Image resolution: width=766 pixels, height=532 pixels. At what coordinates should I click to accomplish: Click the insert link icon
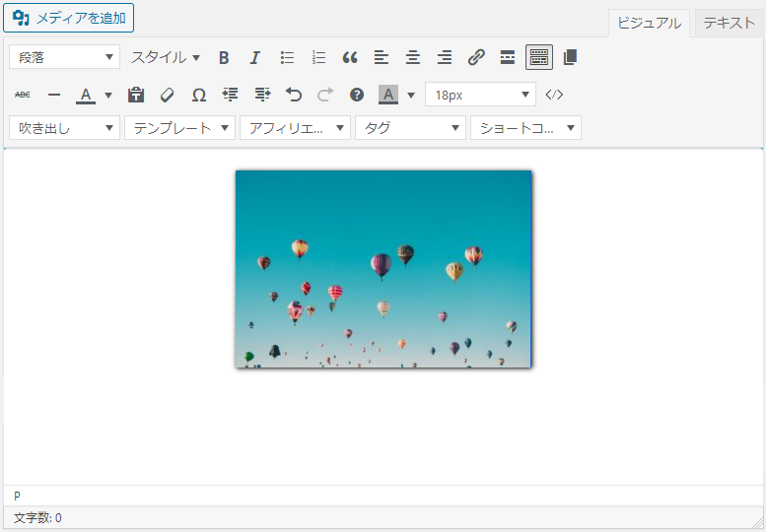point(476,57)
